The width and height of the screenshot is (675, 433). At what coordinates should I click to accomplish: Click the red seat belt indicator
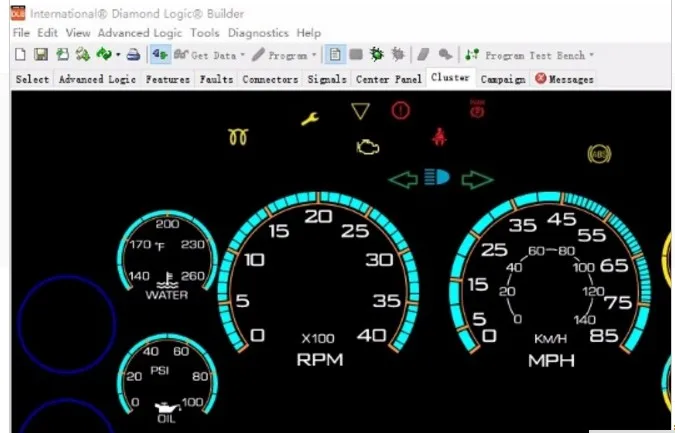[x=439, y=137]
